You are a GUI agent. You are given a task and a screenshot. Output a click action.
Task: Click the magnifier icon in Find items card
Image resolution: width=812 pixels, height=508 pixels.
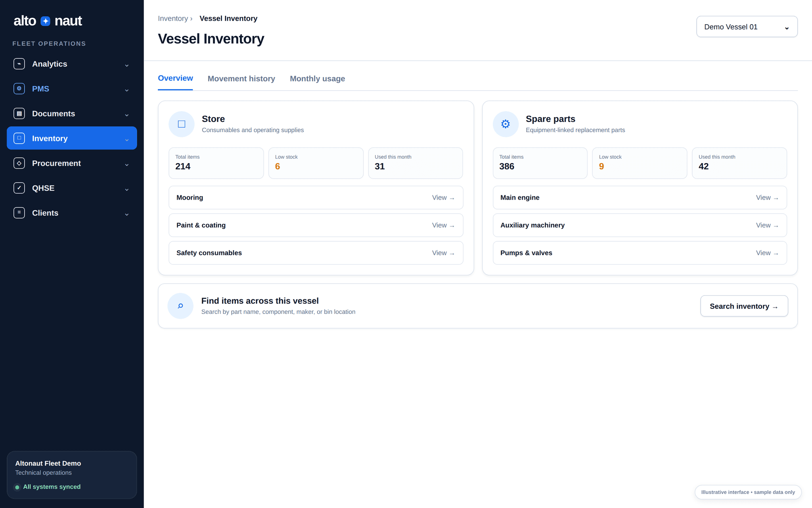pyautogui.click(x=180, y=306)
